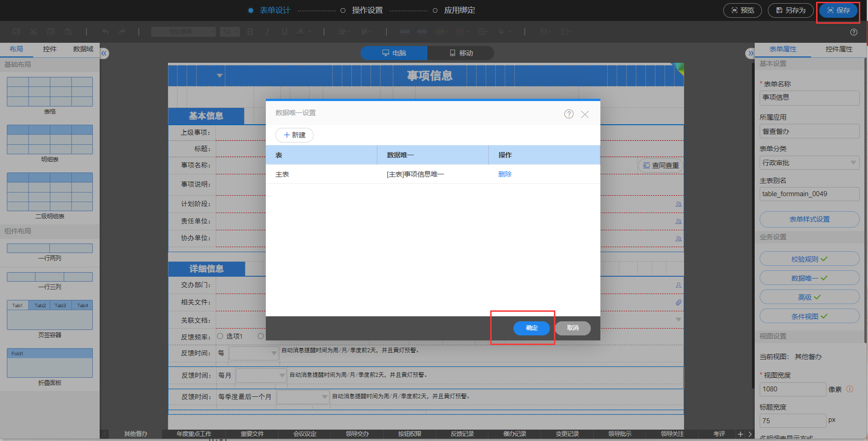Click the info icon next to 像素
This screenshot has height=441, width=868.
coord(849,389)
